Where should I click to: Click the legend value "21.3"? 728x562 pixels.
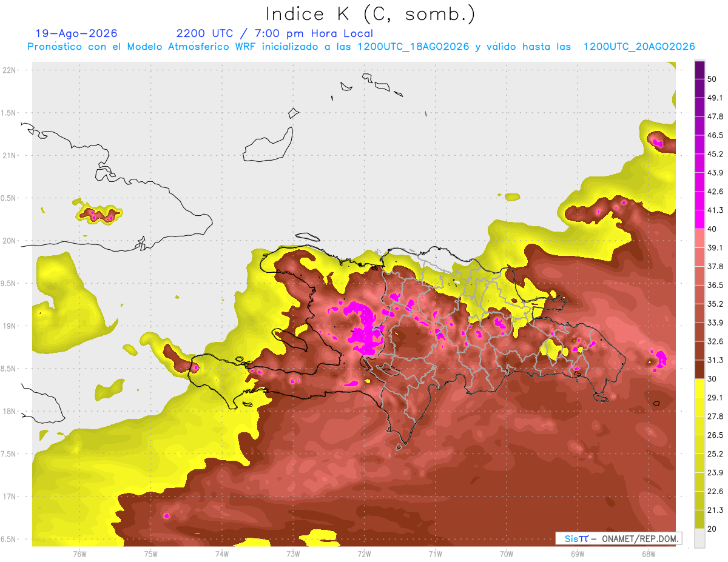715,510
